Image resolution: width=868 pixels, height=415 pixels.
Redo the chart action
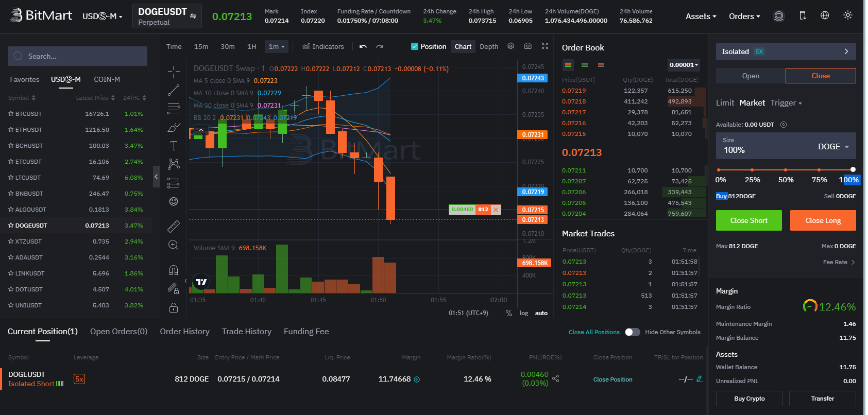380,46
